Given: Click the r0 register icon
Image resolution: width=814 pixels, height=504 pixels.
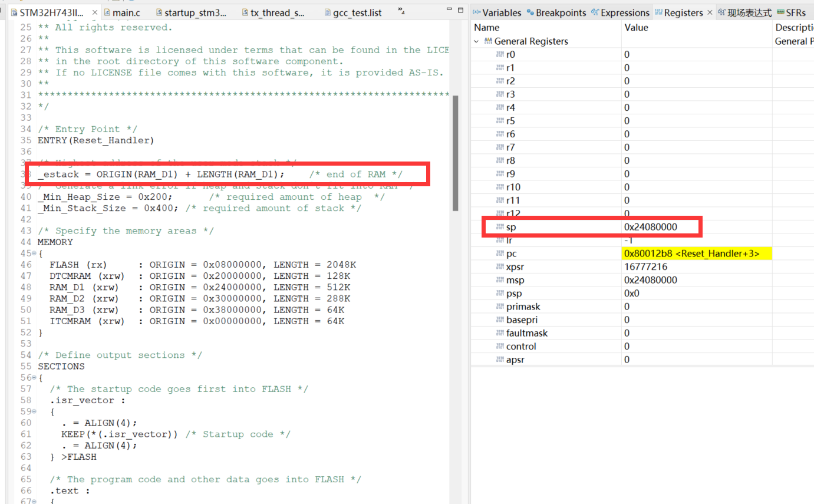Looking at the screenshot, I should pos(500,55).
